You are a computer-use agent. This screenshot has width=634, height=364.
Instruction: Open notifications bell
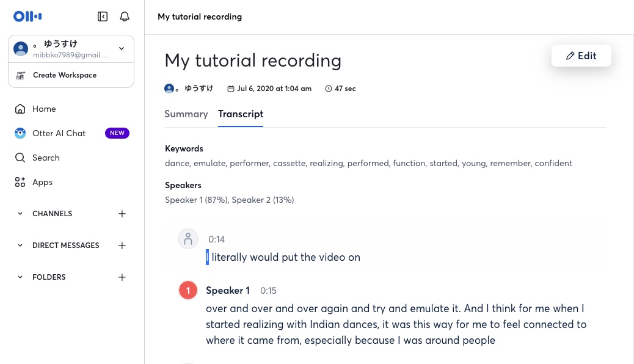[125, 16]
